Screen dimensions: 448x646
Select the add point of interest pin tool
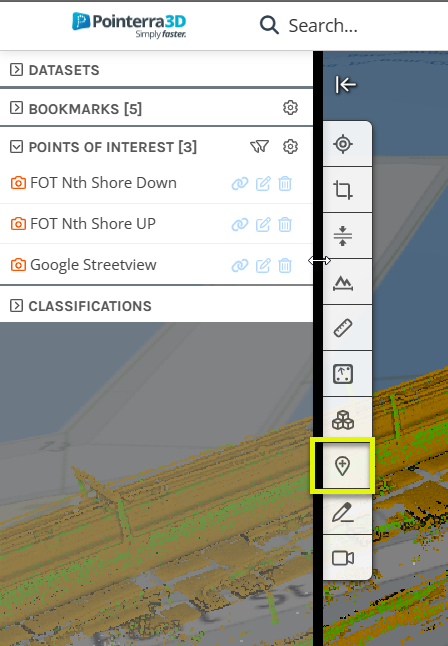pos(342,466)
